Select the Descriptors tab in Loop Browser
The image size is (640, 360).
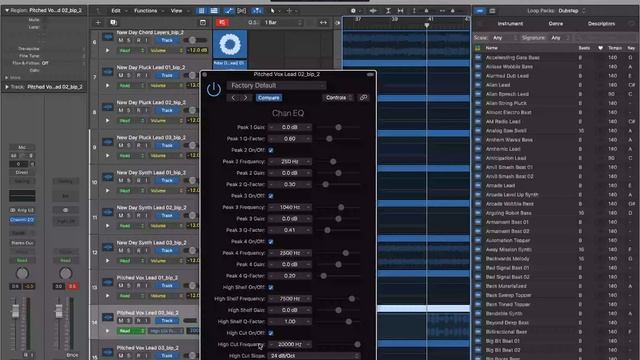tap(601, 24)
